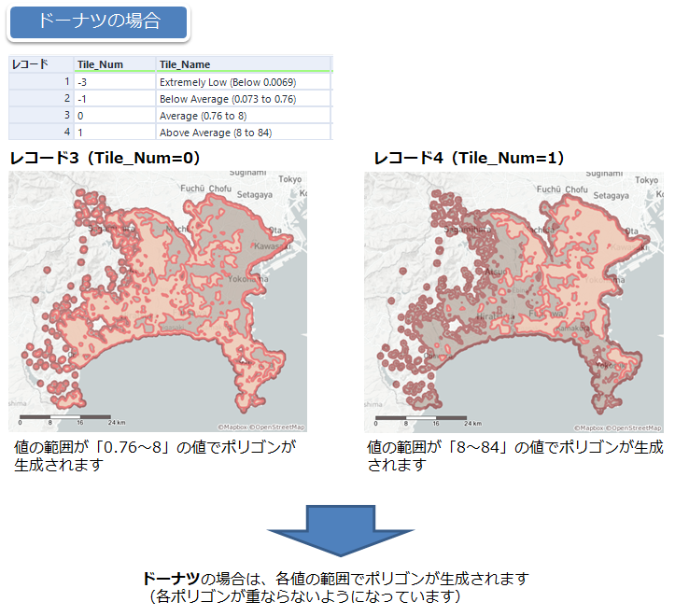Click the ドーナツの場合 title badge
Screen dimensions: 675x616
pyautogui.click(x=98, y=22)
